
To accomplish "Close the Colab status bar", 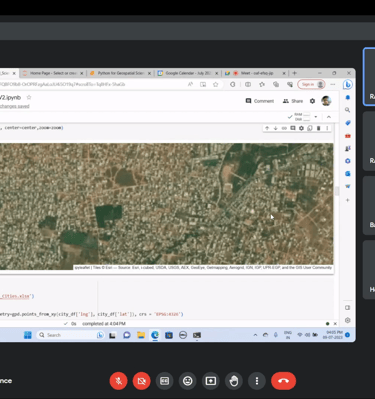I will [x=335, y=324].
